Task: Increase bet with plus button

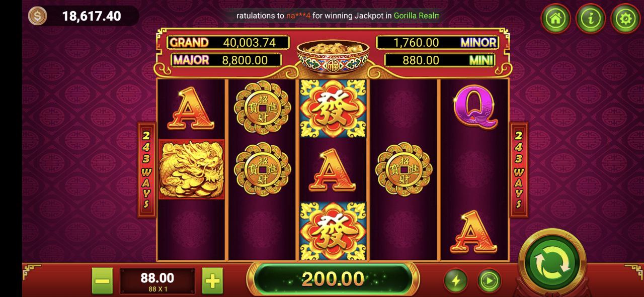Action: [212, 281]
